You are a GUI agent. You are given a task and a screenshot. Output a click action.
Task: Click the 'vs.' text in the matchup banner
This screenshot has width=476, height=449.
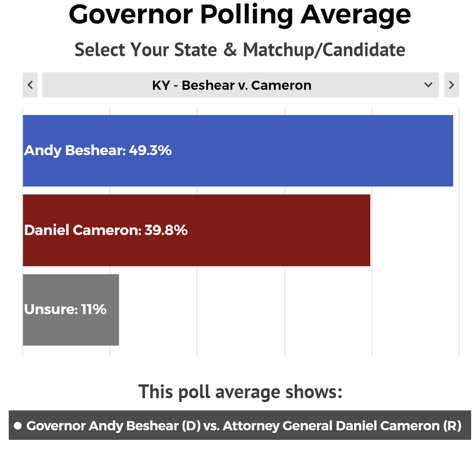click(212, 426)
